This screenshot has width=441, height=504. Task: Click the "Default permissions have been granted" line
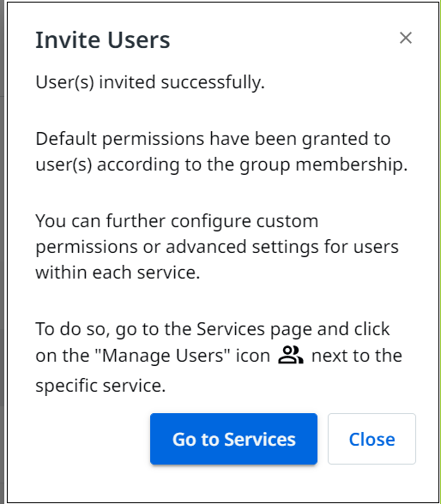213,139
